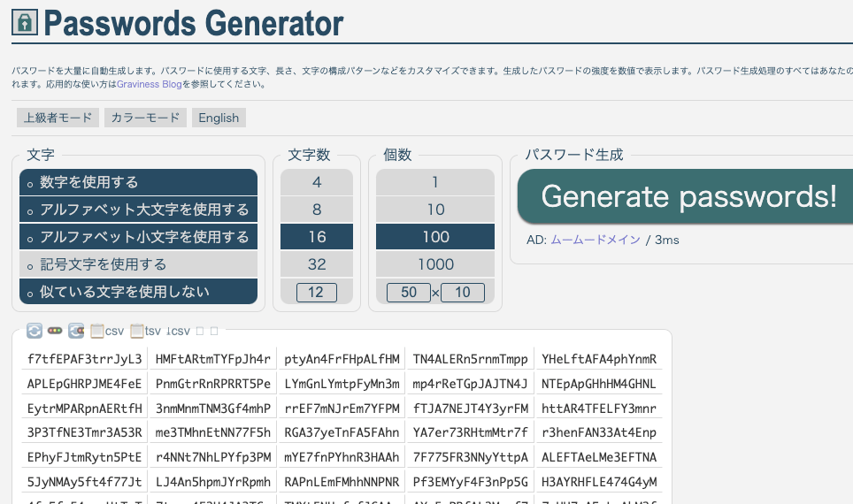Click the refresh-with-strength combined icon

tap(76, 331)
